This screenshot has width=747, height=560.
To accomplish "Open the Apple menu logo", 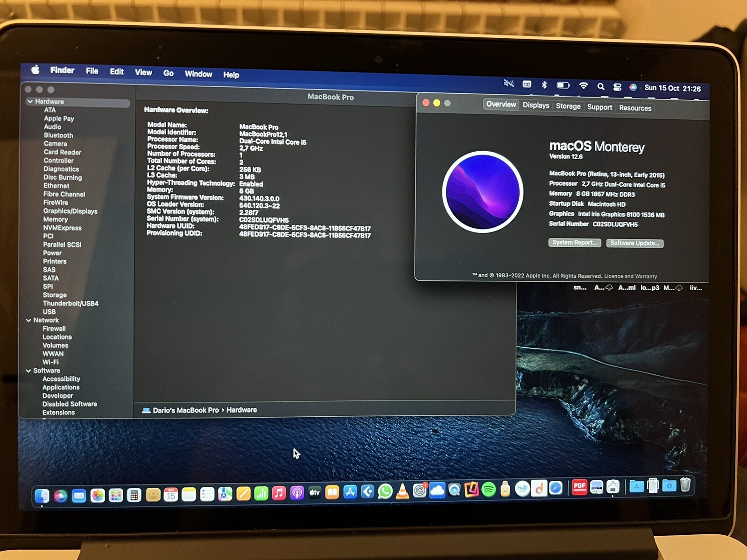I will click(x=35, y=70).
